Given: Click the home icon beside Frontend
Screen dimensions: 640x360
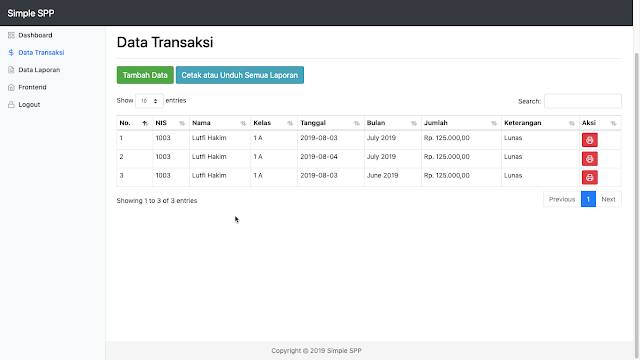Looking at the screenshot, I should tap(11, 87).
